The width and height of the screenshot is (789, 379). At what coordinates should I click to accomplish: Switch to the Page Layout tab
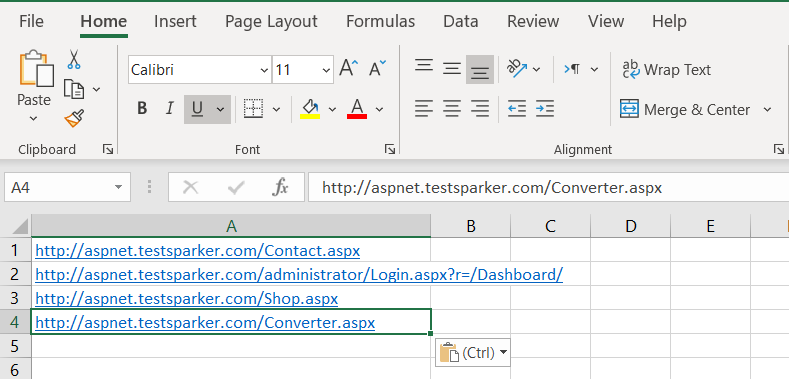pos(271,21)
